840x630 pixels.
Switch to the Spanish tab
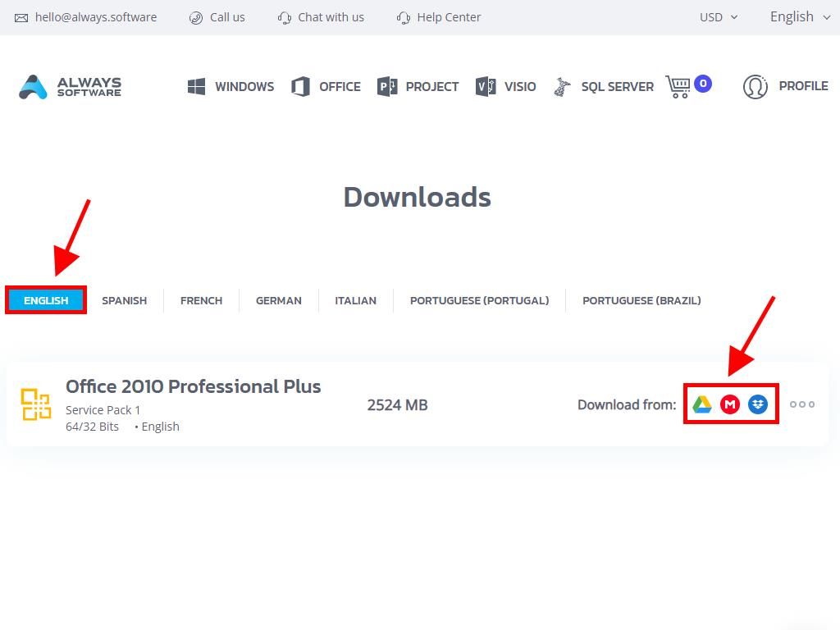125,300
